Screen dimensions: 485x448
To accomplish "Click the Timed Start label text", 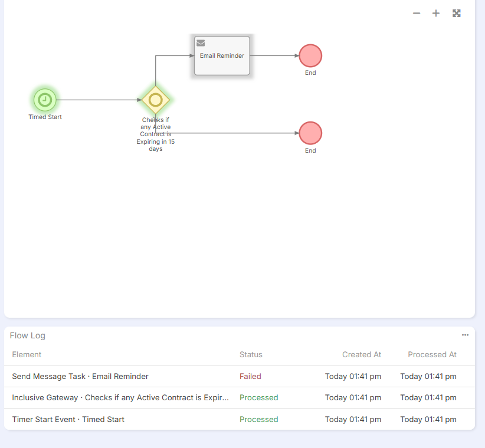I will 45,117.
